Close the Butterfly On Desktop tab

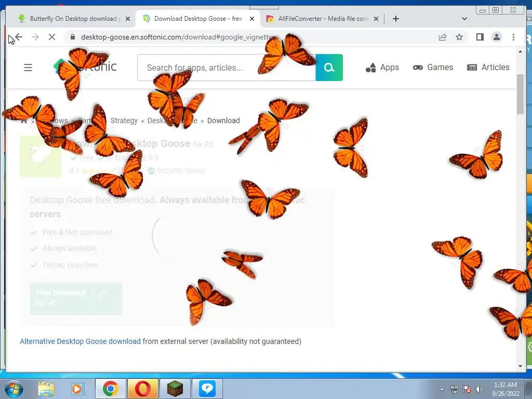coord(128,19)
